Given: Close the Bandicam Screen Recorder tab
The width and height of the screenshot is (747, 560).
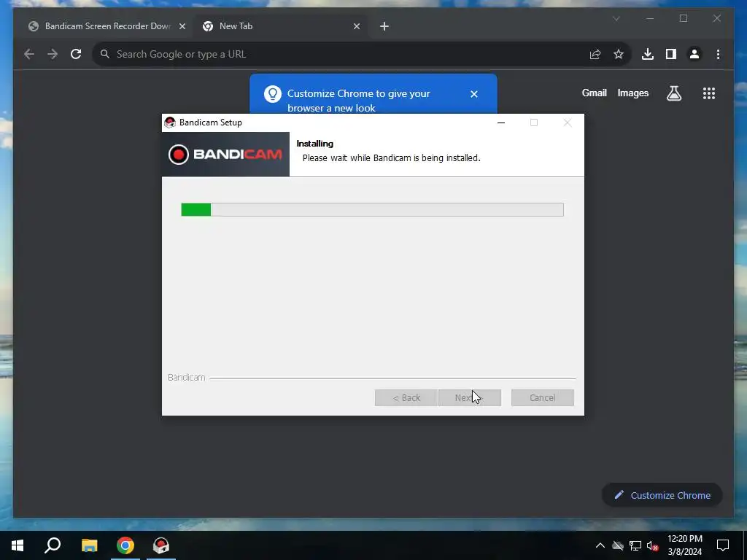Looking at the screenshot, I should click(x=182, y=27).
